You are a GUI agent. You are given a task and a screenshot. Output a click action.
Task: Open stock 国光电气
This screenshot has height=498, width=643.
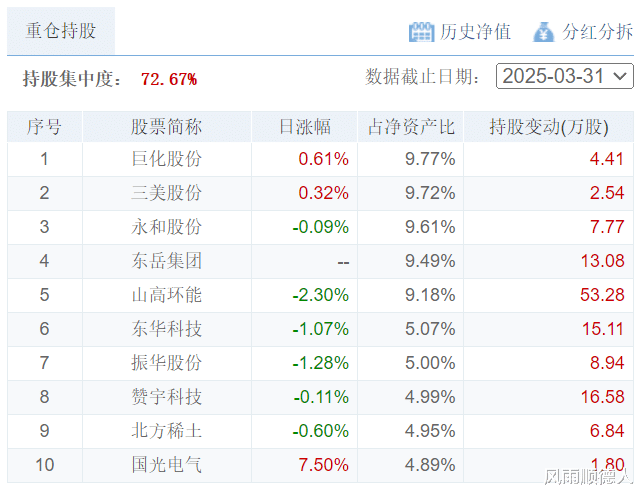click(166, 465)
